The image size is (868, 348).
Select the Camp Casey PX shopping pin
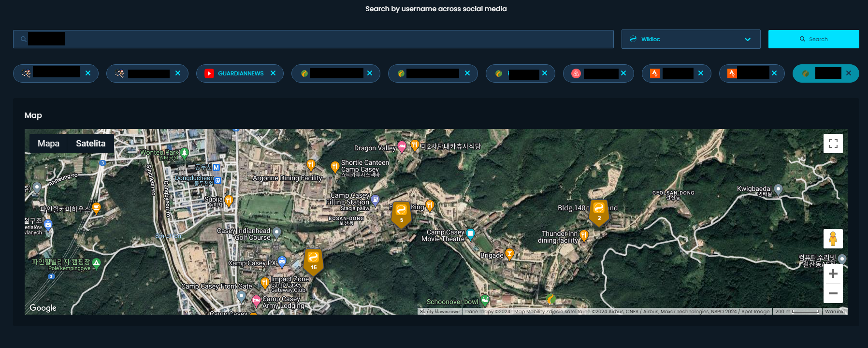(x=282, y=262)
